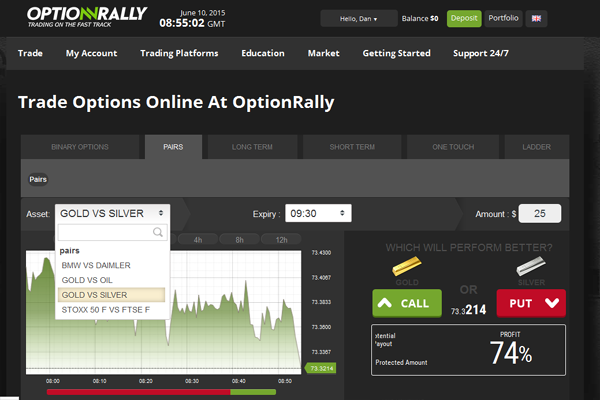
Task: Open the Market menu
Action: point(323,53)
